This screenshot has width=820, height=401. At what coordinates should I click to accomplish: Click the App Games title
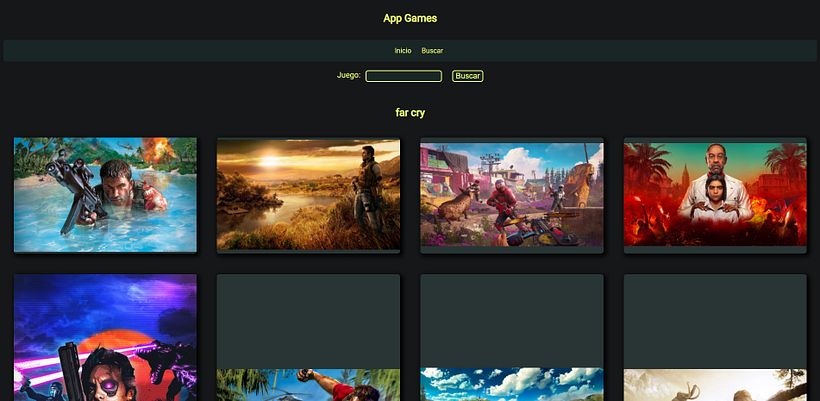pos(410,18)
